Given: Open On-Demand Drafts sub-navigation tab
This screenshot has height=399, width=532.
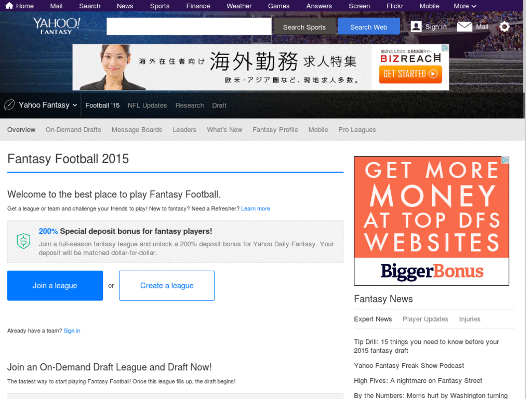Looking at the screenshot, I should (73, 129).
